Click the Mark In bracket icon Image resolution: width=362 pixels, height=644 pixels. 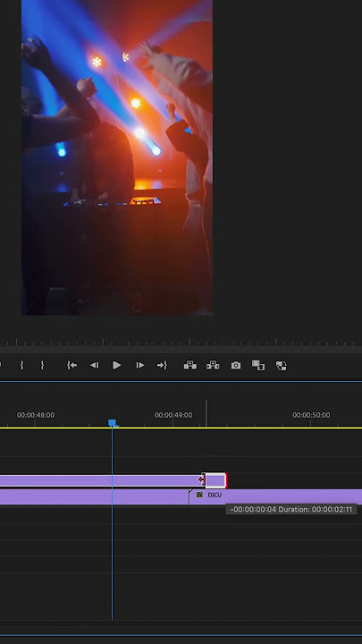(x=21, y=365)
